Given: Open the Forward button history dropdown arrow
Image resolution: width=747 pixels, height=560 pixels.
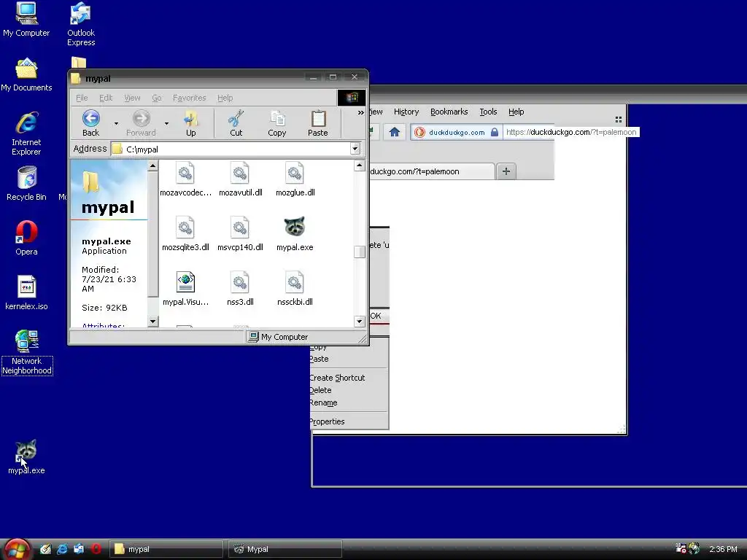Looking at the screenshot, I should [166, 123].
